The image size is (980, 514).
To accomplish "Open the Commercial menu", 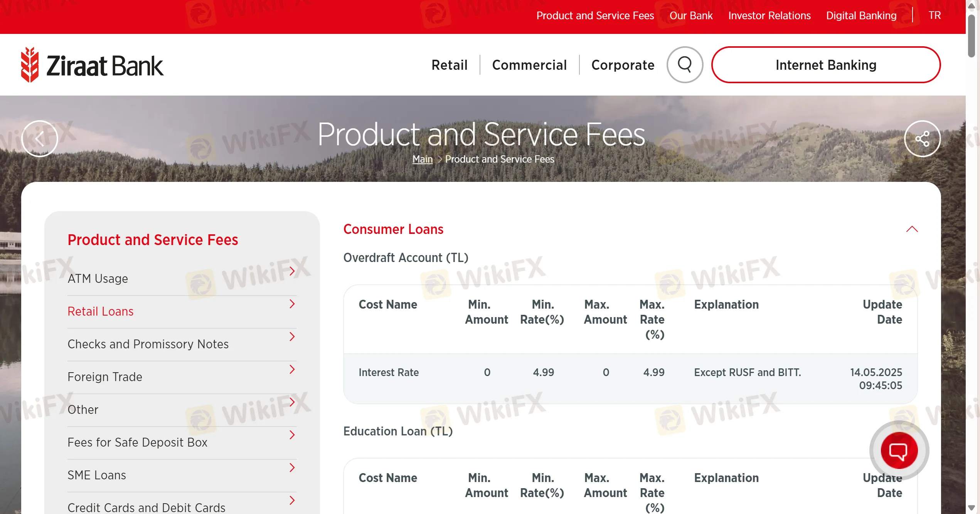I will click(x=529, y=65).
